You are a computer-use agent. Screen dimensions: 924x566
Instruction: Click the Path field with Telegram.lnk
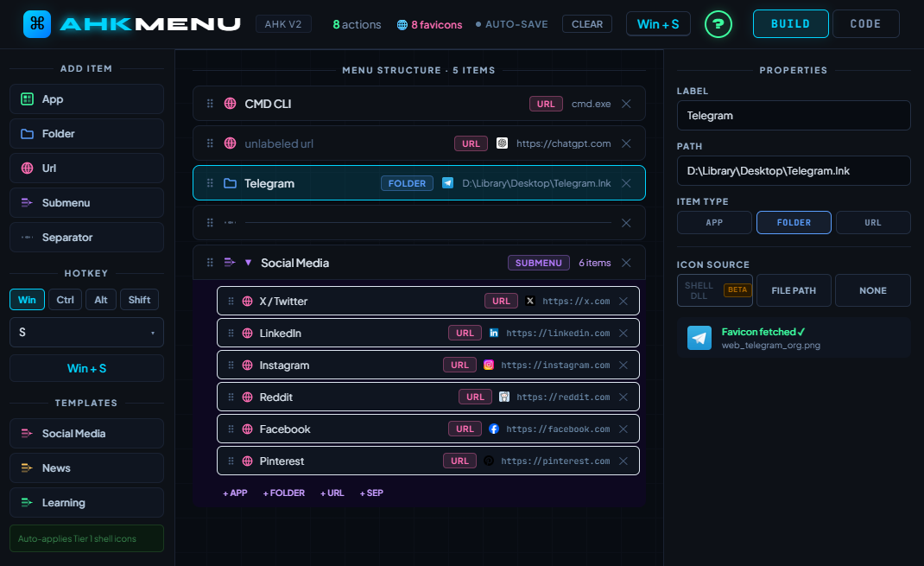pyautogui.click(x=794, y=171)
